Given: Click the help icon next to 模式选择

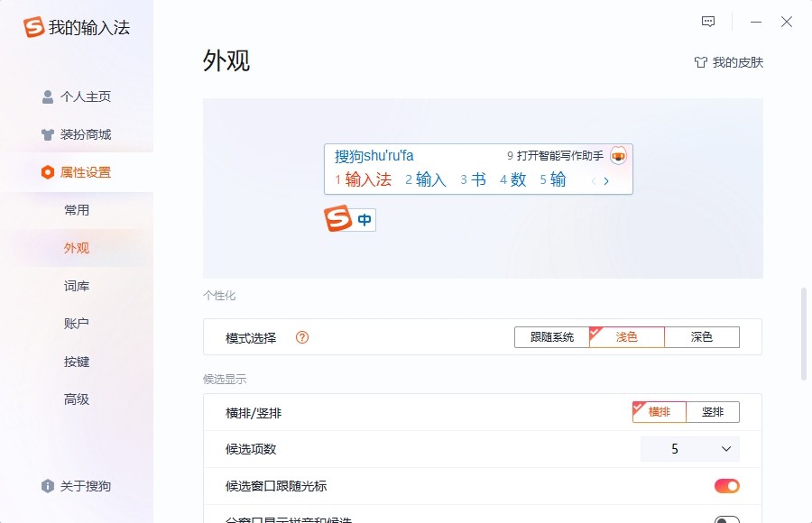Looking at the screenshot, I should pyautogui.click(x=302, y=336).
